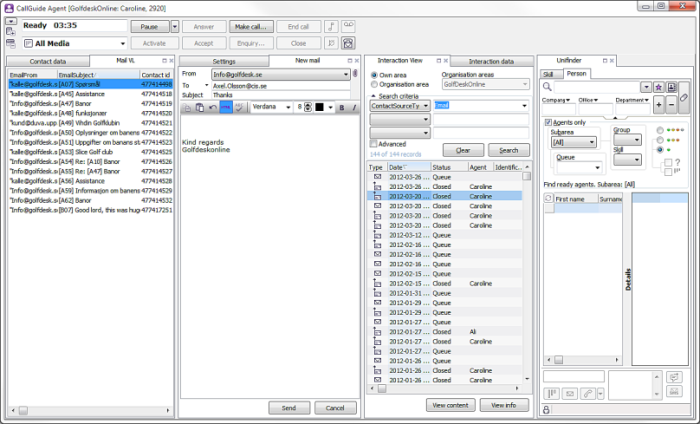Viewport: 700px width, 424px height.
Task: Select the four-dot status radio button
Action: click(x=660, y=130)
